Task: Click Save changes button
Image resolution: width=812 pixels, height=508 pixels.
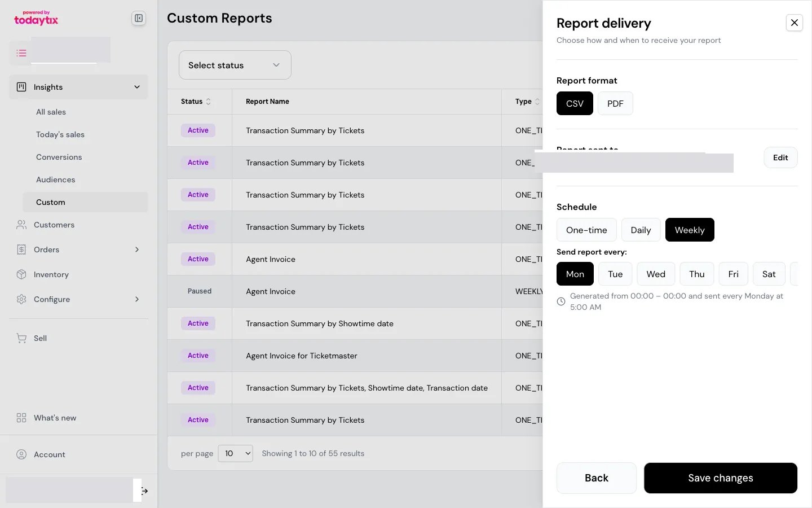Action: point(721,478)
